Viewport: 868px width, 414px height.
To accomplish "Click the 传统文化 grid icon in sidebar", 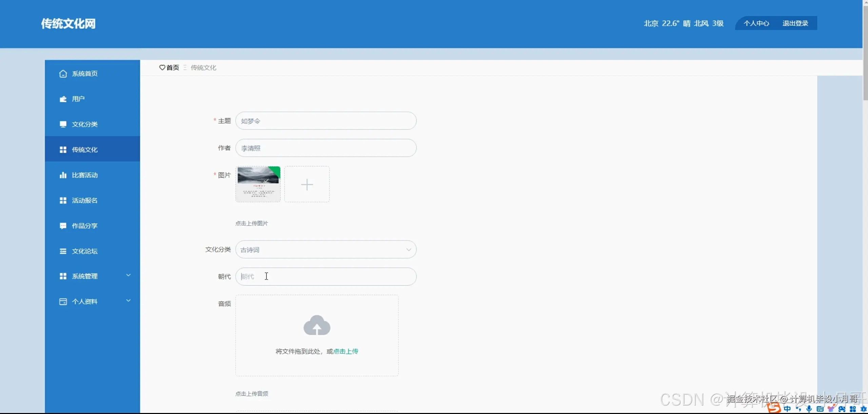I will click(x=63, y=150).
